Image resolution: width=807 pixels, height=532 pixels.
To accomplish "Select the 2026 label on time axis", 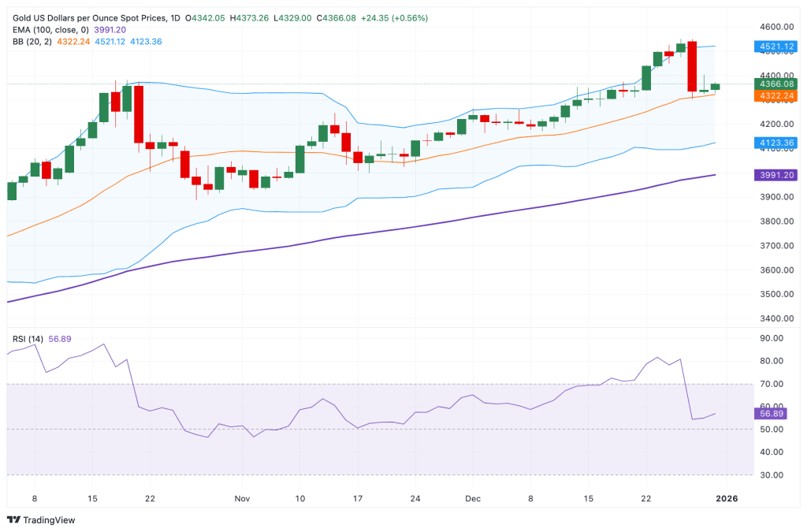I will tap(727, 499).
